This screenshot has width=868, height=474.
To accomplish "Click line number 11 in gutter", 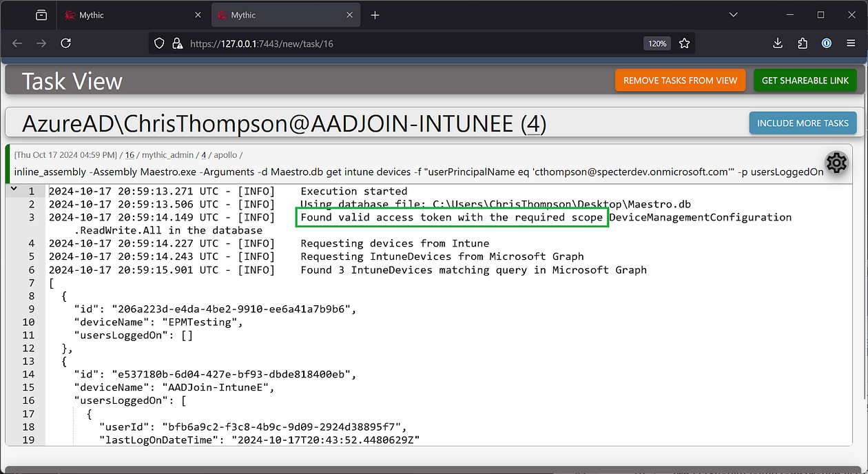I will [29, 336].
